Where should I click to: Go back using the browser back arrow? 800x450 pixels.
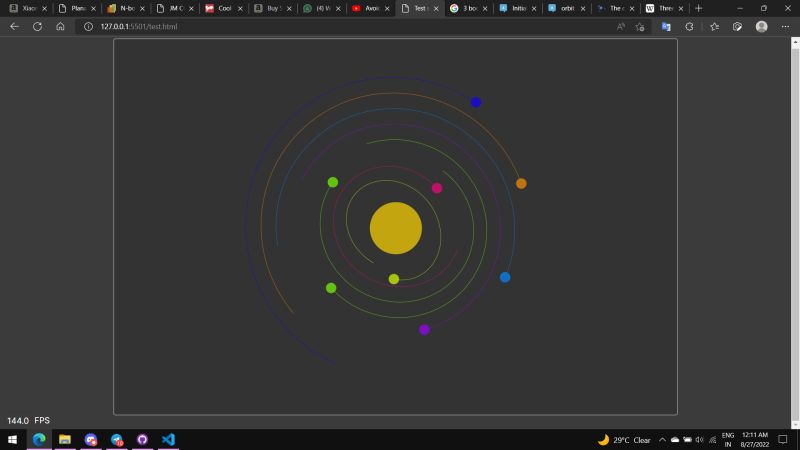coord(14,27)
